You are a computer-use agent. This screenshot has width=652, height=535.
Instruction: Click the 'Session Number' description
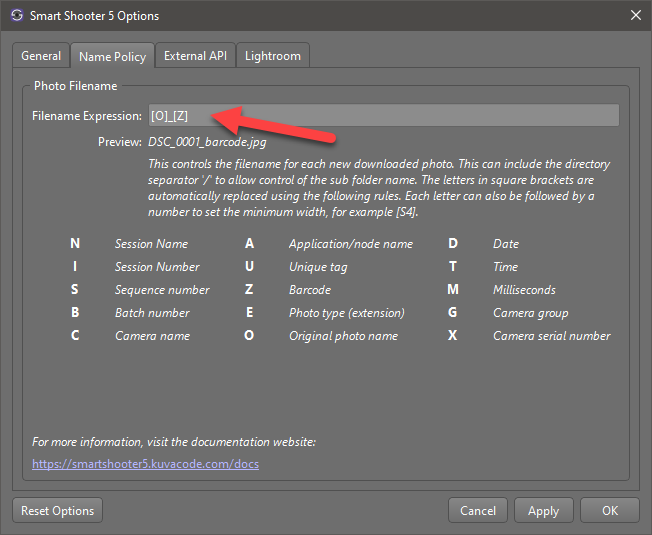tap(157, 266)
